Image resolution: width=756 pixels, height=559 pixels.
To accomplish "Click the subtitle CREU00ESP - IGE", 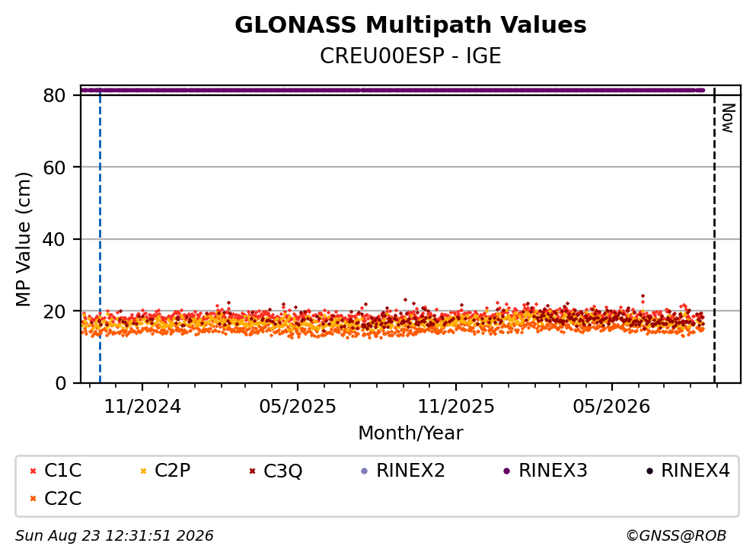I will 410,56.
